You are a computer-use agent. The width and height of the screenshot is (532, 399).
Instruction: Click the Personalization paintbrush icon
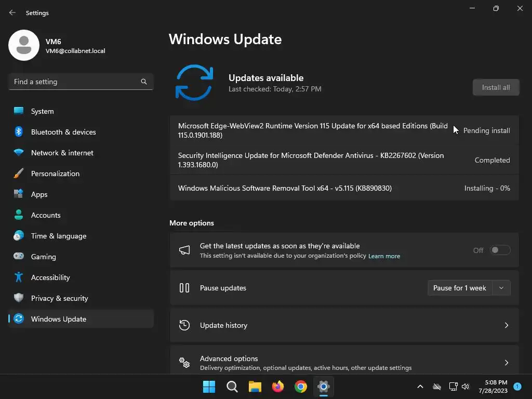pos(19,174)
